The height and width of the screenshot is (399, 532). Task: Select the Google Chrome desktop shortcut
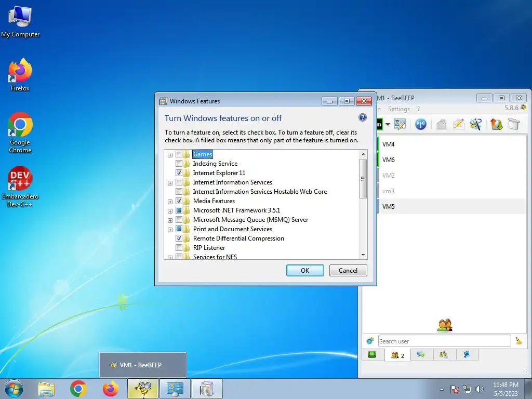[x=20, y=132]
